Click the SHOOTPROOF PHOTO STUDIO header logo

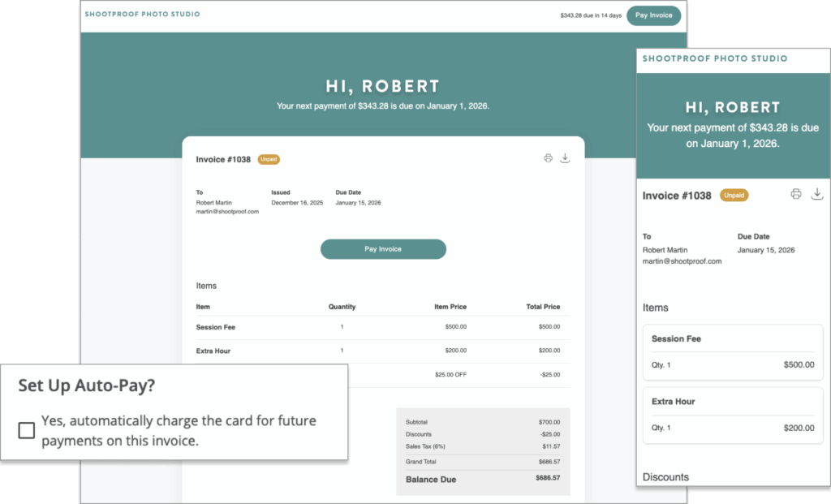pyautogui.click(x=142, y=14)
